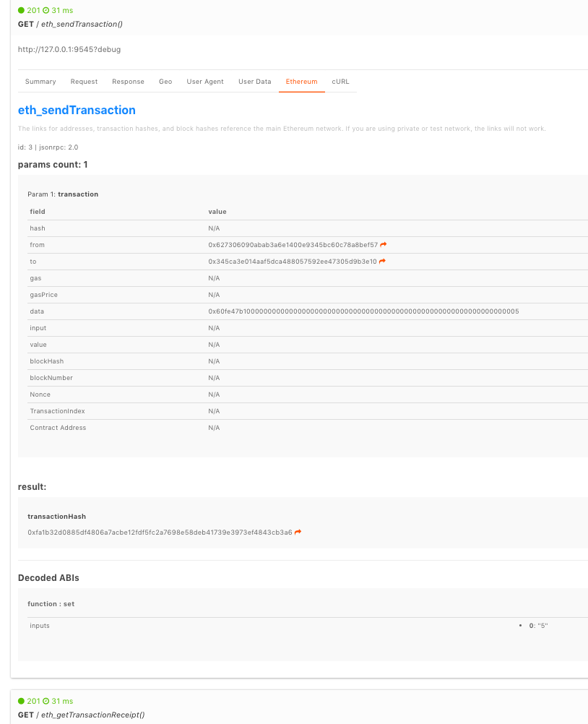Image resolution: width=588 pixels, height=724 pixels.
Task: Open the cURL tab
Action: pos(341,81)
